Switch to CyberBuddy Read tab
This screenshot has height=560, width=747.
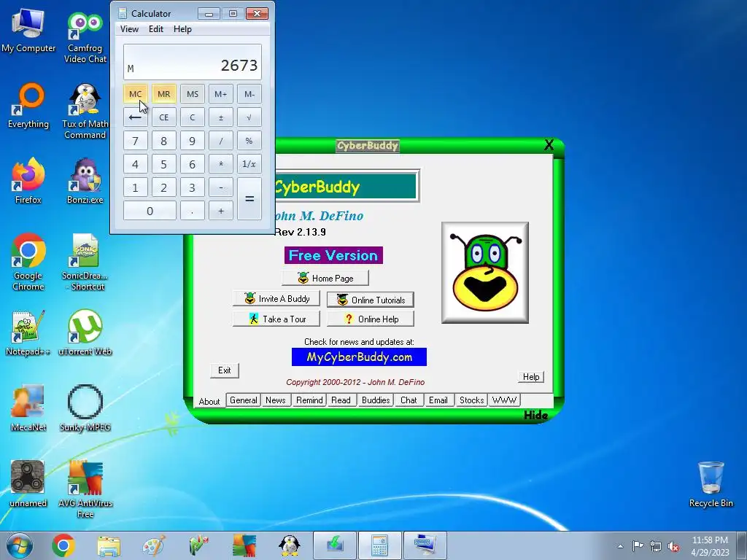341,400
